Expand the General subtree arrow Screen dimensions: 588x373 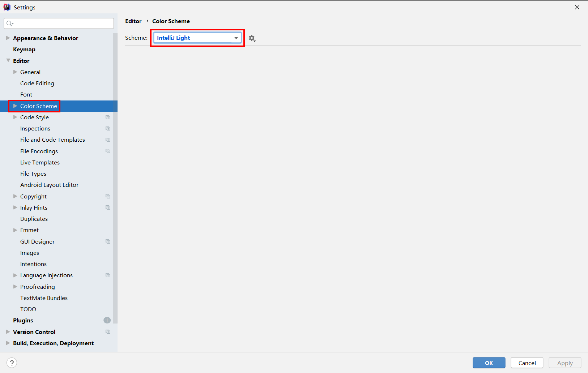pos(15,72)
